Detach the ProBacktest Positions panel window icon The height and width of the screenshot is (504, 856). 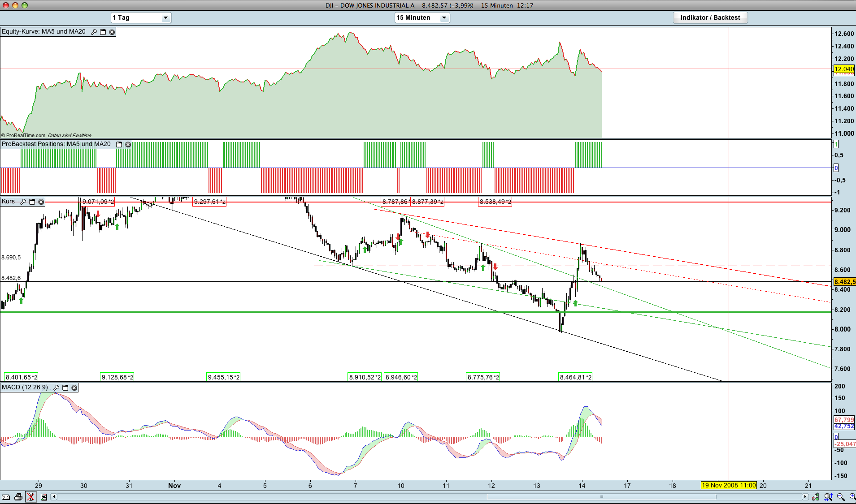point(119,144)
